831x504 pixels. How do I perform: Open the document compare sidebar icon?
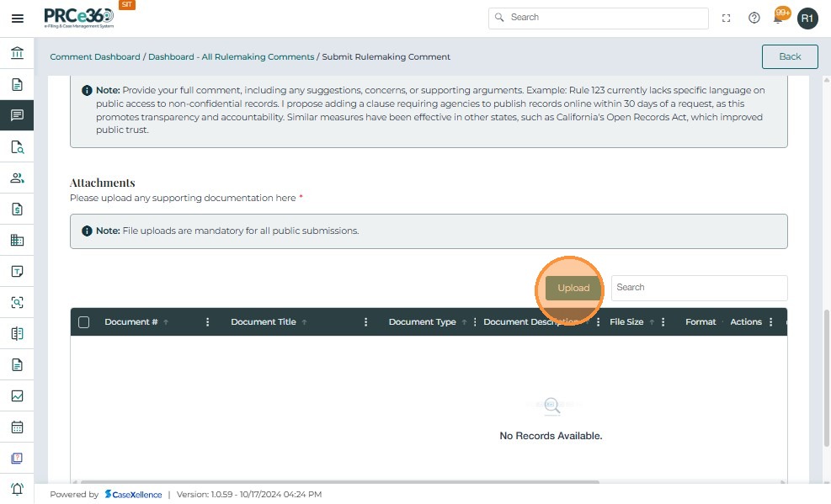point(17,333)
